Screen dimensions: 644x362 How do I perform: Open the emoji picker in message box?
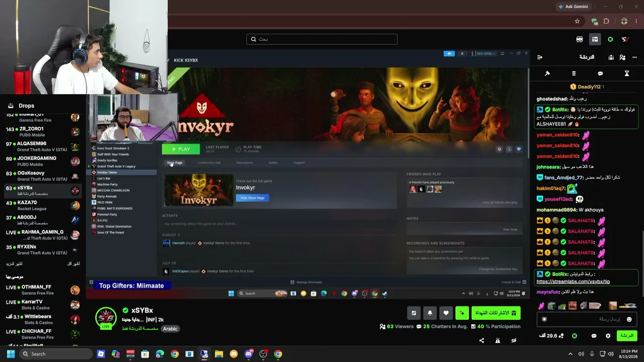(629, 319)
